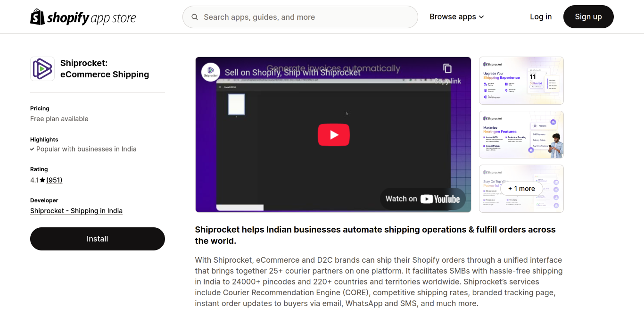Viewport: 644px width, 316px height.
Task: Click the video title Sell on Shopify
Action: pyautogui.click(x=292, y=72)
